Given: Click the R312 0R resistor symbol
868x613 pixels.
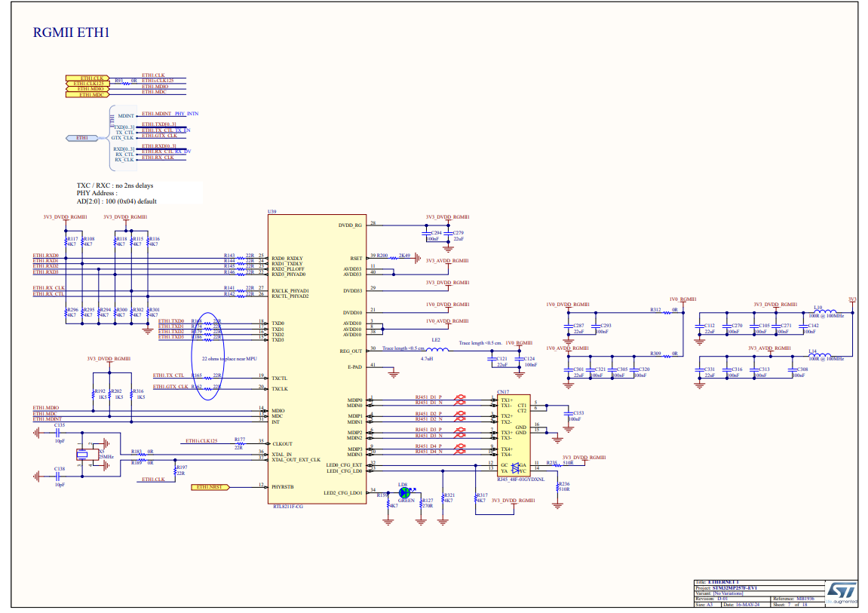Looking at the screenshot, I should point(667,313).
